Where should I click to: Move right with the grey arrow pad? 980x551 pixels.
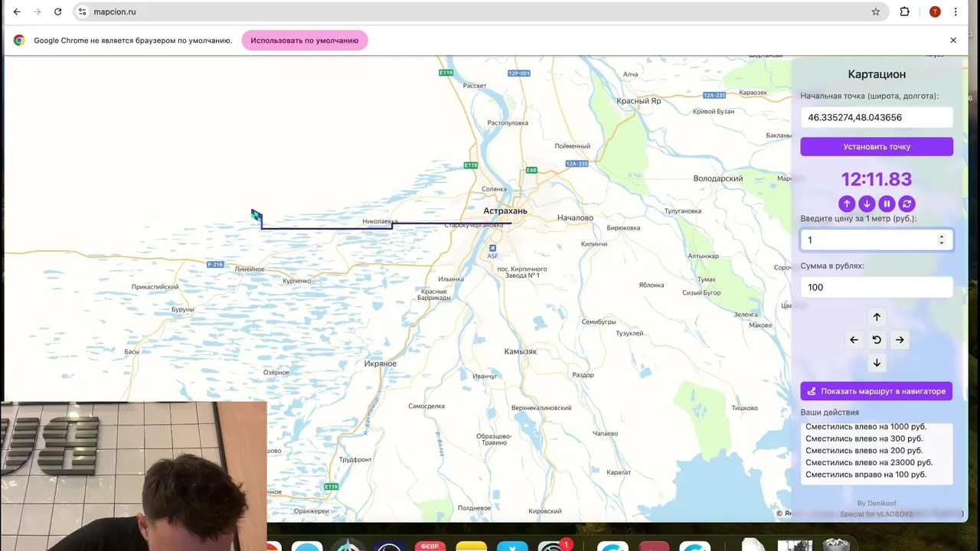pyautogui.click(x=900, y=340)
